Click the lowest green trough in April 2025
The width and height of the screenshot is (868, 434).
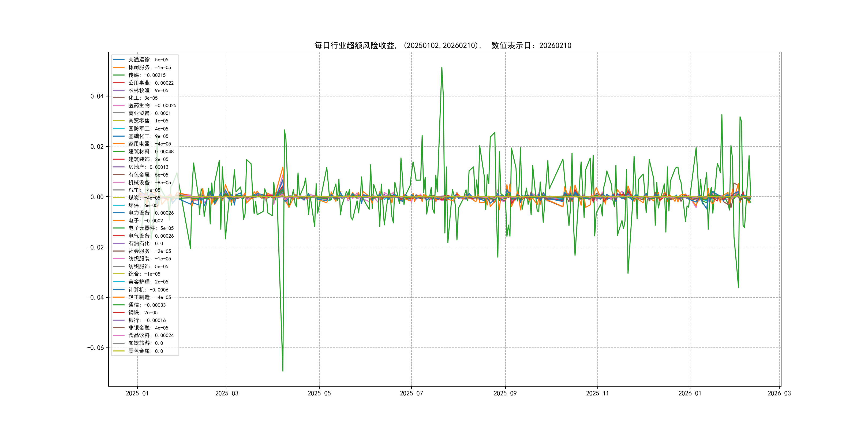click(x=283, y=371)
